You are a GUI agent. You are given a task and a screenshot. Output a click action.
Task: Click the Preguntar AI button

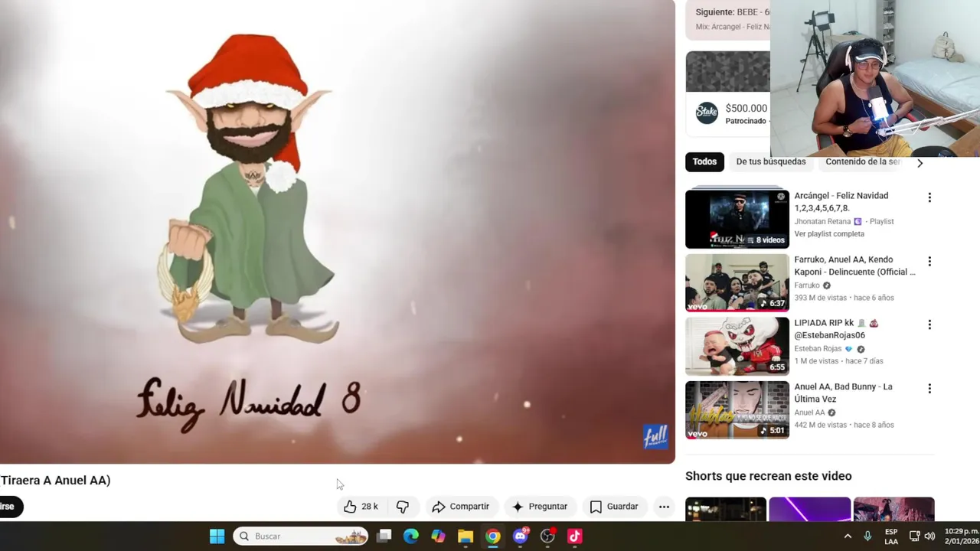pos(540,507)
